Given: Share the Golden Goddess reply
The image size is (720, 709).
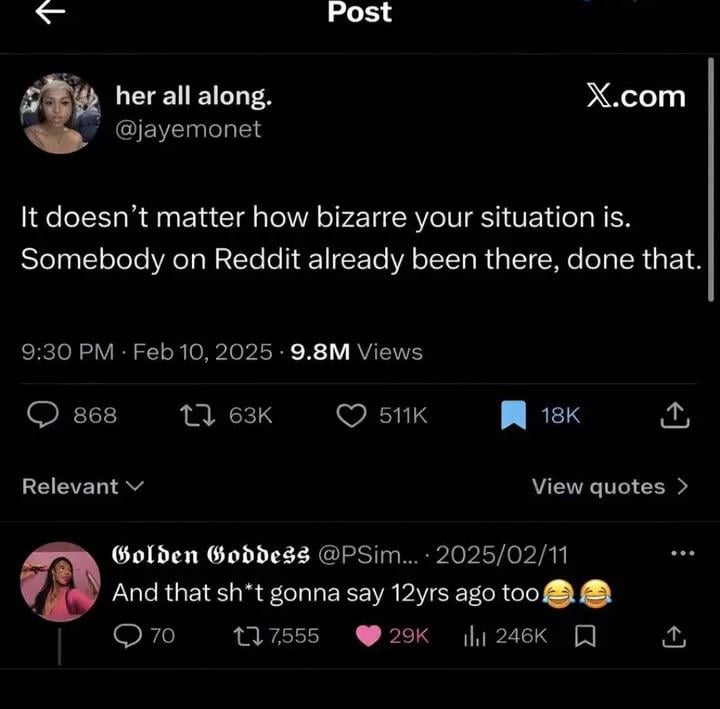Looking at the screenshot, I should click(675, 634).
